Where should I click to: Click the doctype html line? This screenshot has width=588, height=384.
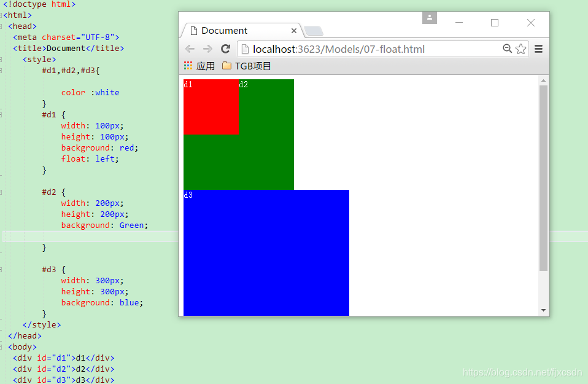tap(39, 4)
